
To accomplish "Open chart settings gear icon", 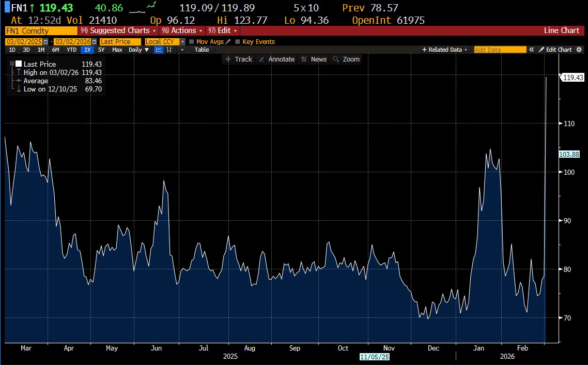I will click(x=579, y=50).
